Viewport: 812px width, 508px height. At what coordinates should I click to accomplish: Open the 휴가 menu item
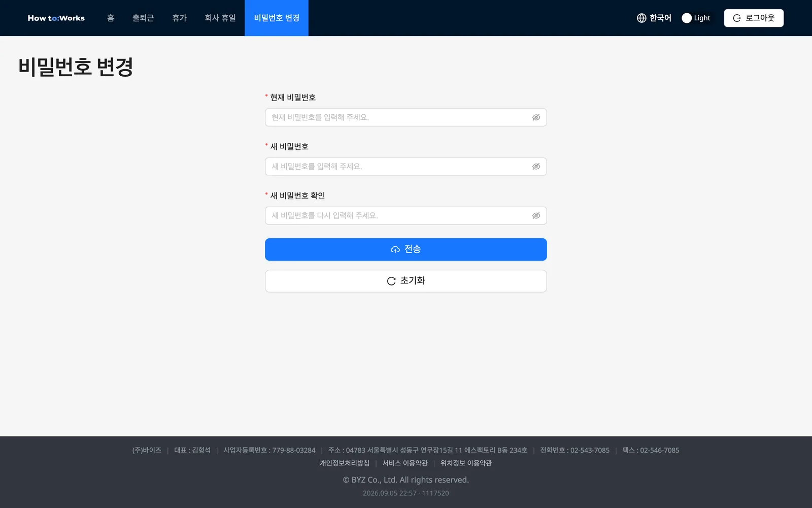point(179,18)
